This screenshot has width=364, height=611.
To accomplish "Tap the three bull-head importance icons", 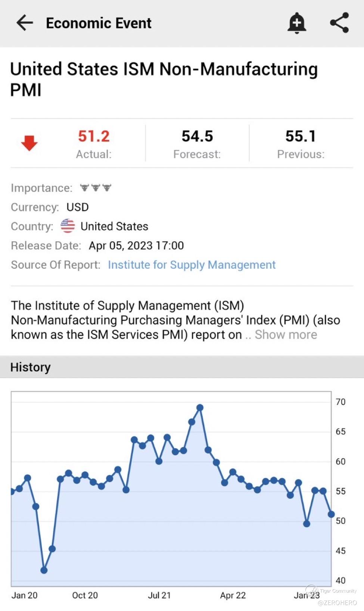I will click(96, 187).
